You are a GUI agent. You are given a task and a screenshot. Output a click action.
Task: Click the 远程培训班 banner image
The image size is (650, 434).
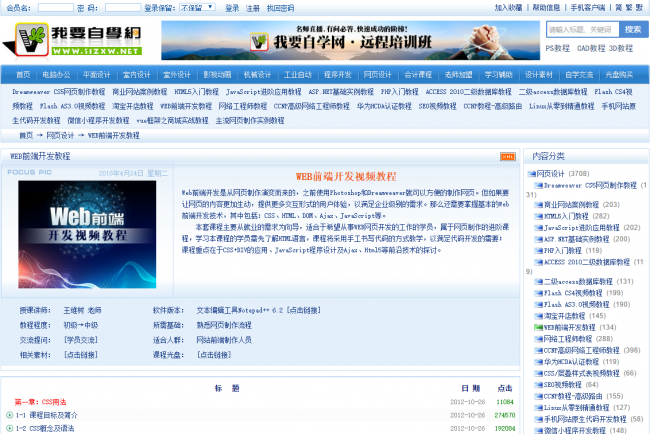pos(350,40)
